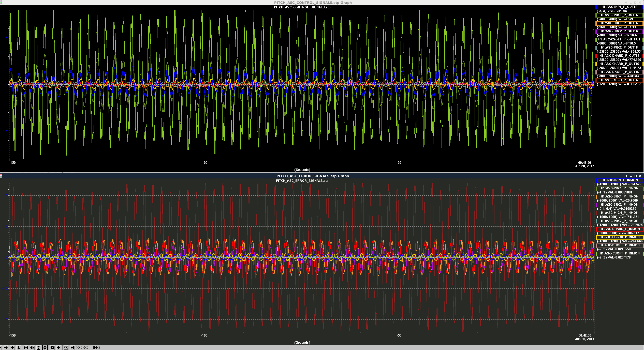644x350 pixels.
Task: Click the SCROLLING status label
Action: (88, 347)
